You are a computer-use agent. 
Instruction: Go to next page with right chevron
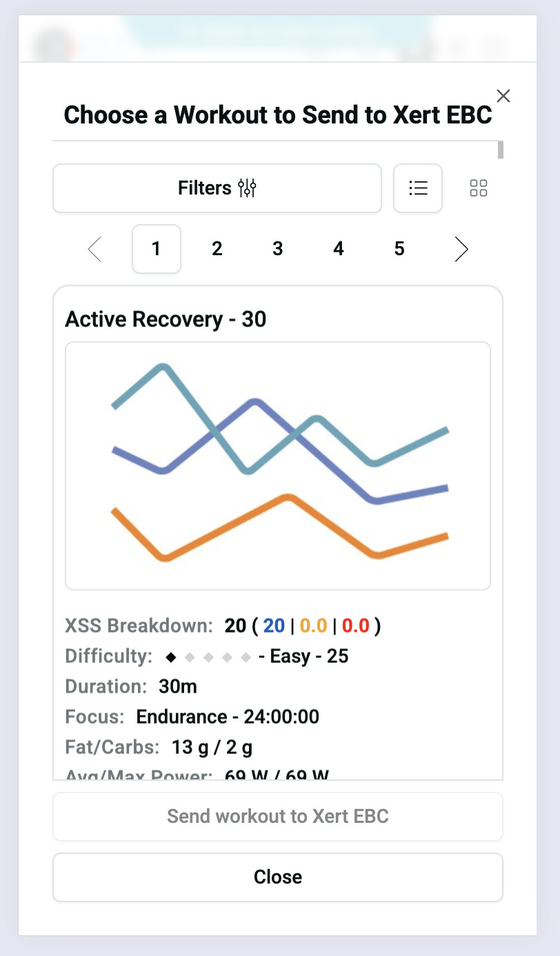(461, 249)
